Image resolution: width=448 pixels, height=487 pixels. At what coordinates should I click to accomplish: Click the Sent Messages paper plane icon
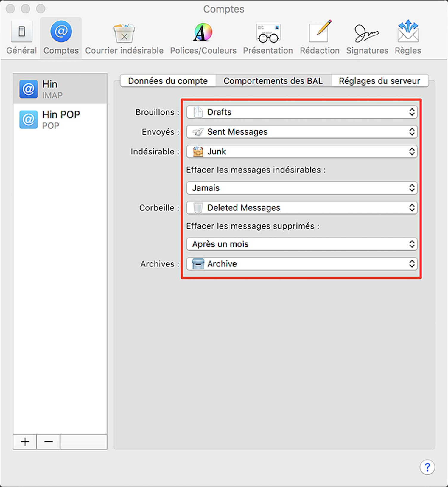pyautogui.click(x=198, y=132)
